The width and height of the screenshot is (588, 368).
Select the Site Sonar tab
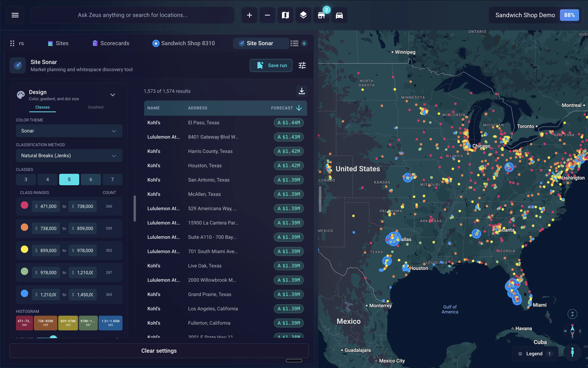click(261, 43)
